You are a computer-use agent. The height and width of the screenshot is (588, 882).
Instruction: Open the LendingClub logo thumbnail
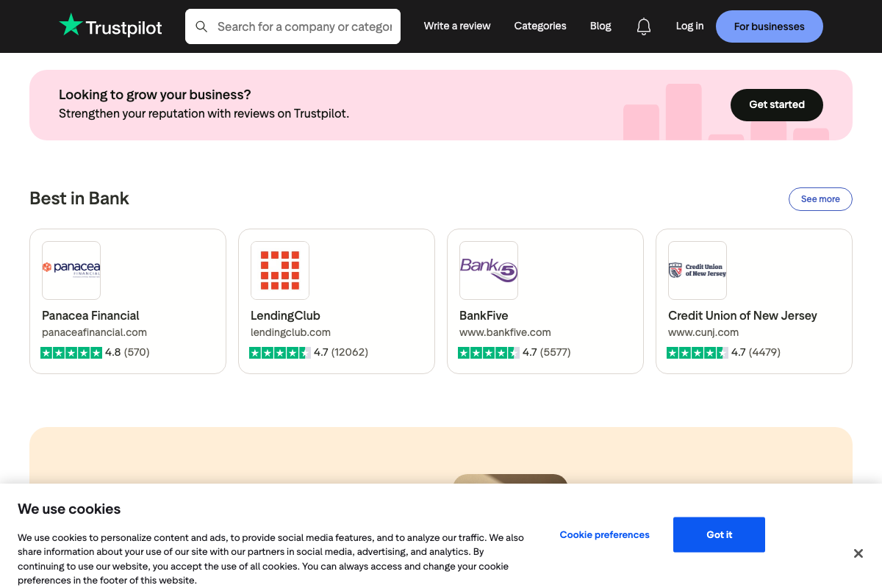click(x=280, y=270)
